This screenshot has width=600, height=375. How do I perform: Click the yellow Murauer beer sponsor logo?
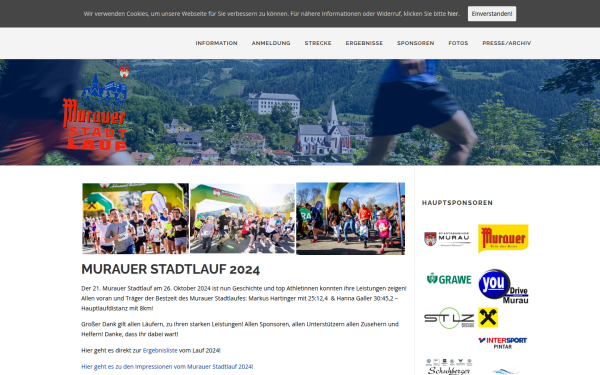click(x=503, y=239)
